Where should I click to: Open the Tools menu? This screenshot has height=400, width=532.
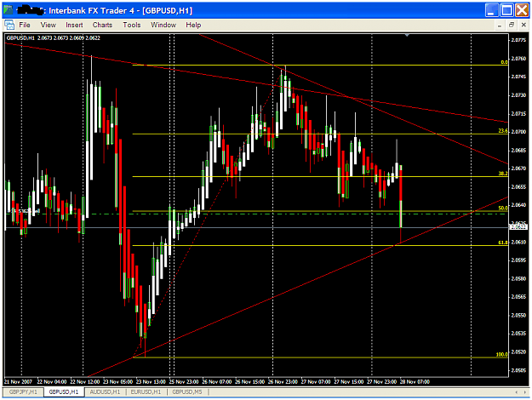(x=132, y=25)
